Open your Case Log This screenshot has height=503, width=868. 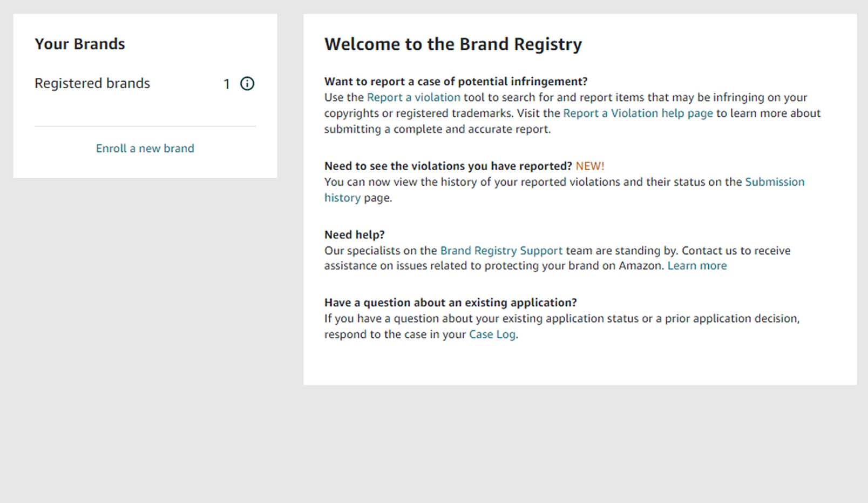[492, 334]
